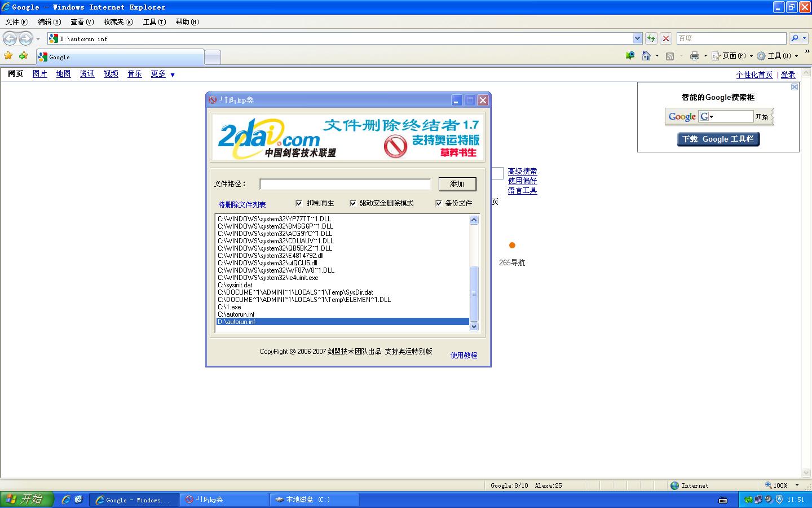Viewport: 812px width, 508px height.
Task: Select C:\1.exe in the file list
Action: (343, 307)
